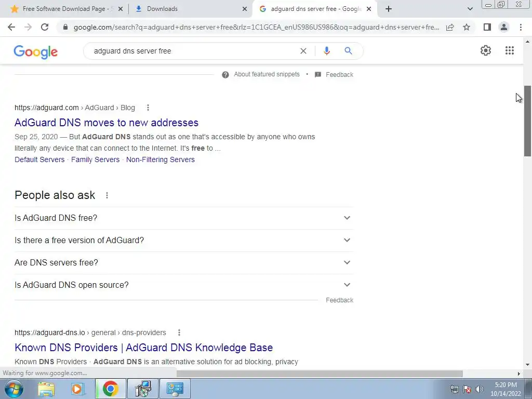Open the Windows Start menu
The width and height of the screenshot is (532, 399).
coord(14,389)
